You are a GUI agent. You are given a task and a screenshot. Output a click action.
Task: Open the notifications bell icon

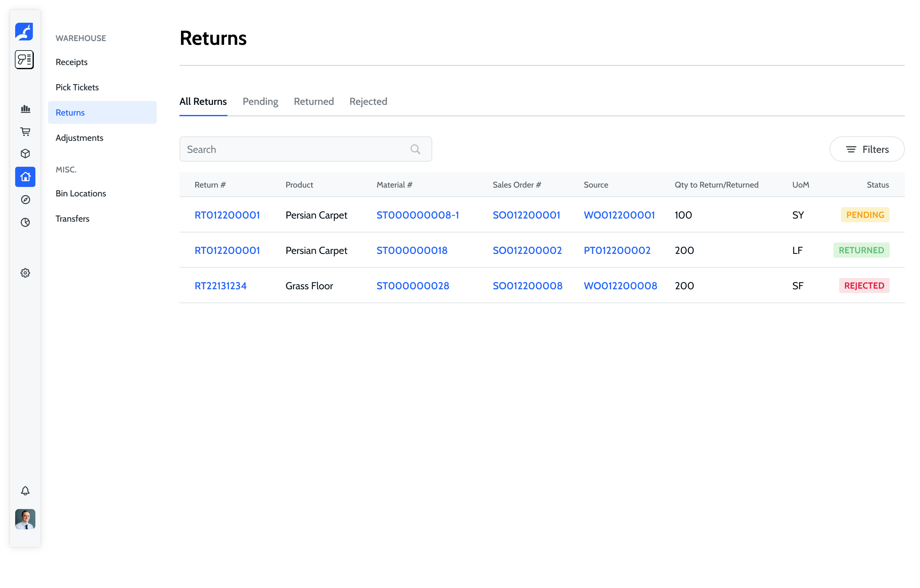(25, 491)
